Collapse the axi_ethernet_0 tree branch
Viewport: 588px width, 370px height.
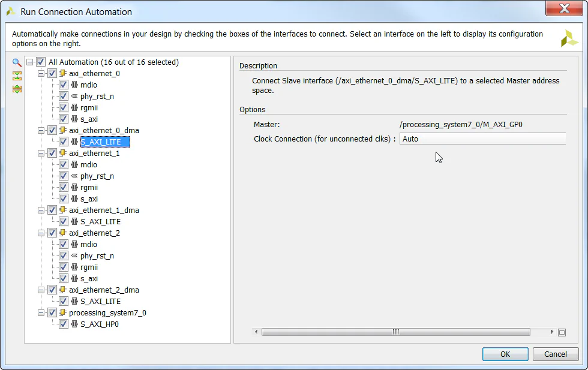pyautogui.click(x=41, y=73)
